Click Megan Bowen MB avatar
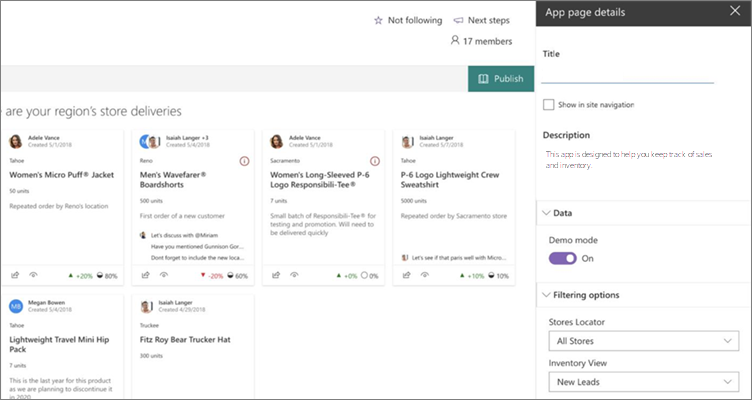The height and width of the screenshot is (400, 752). coord(16,306)
